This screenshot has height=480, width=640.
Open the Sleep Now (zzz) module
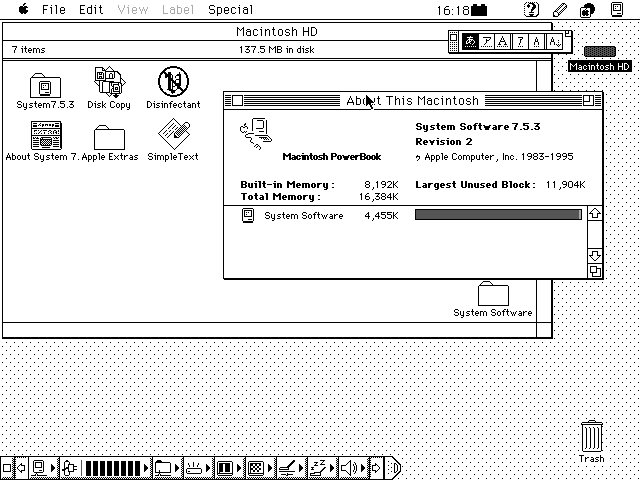(322, 468)
